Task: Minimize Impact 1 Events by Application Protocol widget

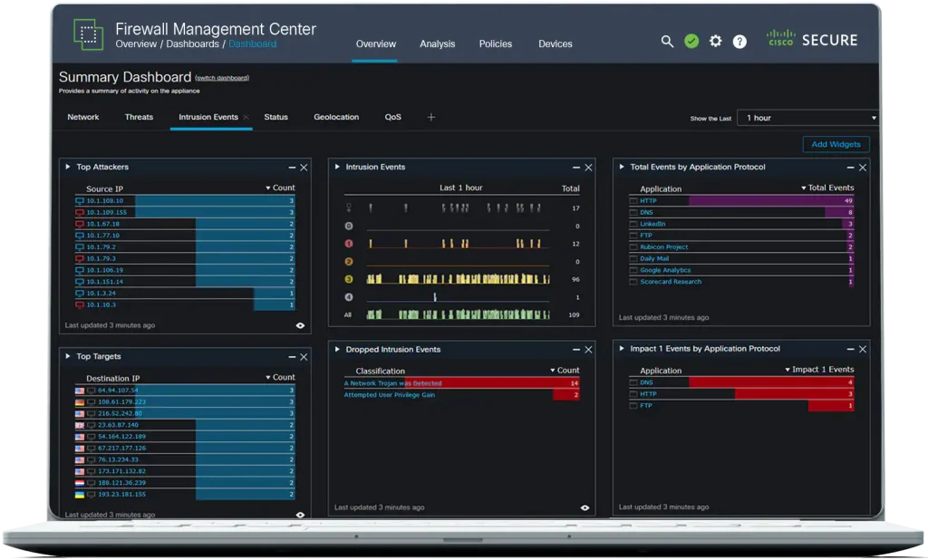Action: pyautogui.click(x=850, y=349)
